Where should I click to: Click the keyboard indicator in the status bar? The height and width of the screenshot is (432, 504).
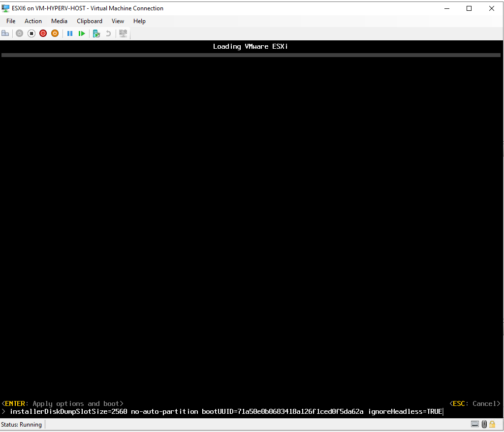[475, 424]
